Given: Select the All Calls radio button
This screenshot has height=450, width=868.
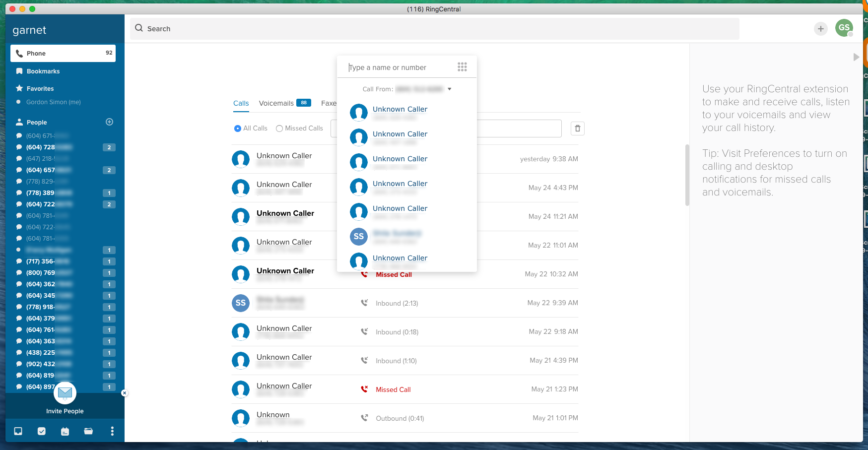Looking at the screenshot, I should (x=238, y=129).
